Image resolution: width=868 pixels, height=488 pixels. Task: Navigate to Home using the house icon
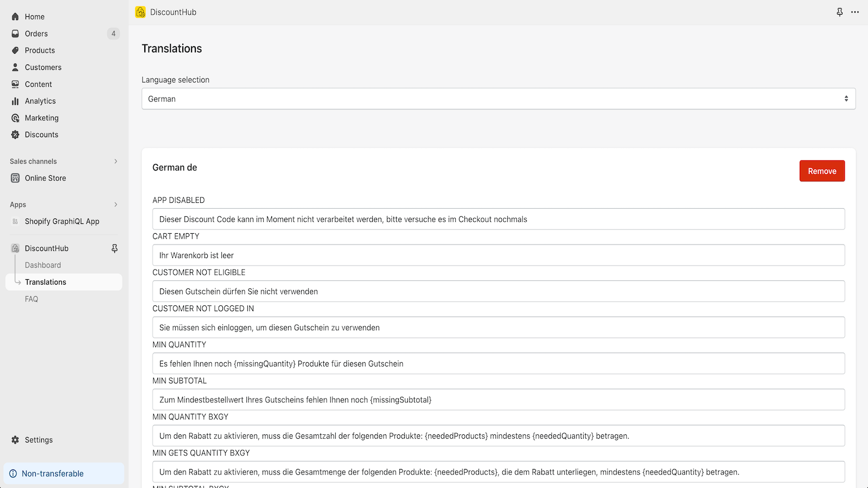[15, 16]
